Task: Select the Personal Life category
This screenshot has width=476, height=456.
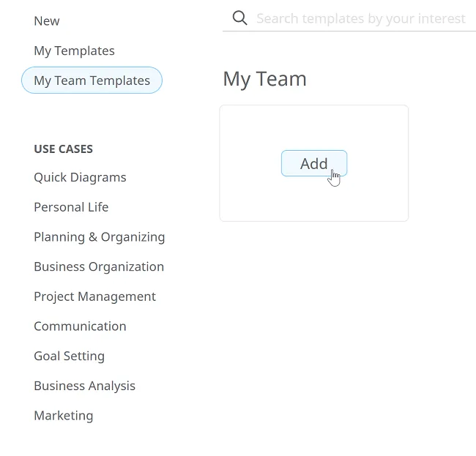Action: point(71,207)
